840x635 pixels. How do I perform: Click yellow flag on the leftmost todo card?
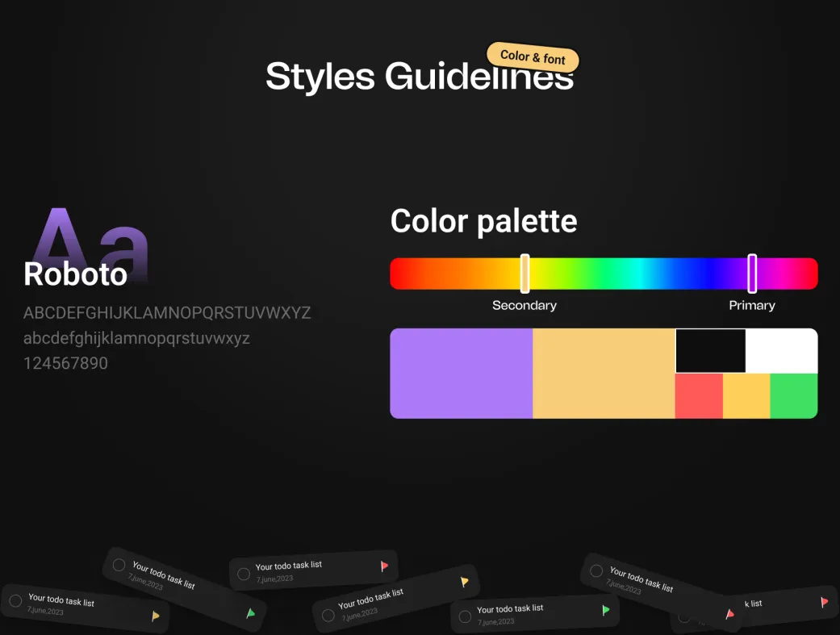156,616
